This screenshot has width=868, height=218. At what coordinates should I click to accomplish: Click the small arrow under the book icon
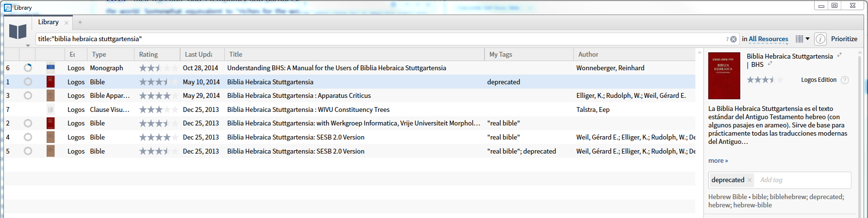(28, 46)
